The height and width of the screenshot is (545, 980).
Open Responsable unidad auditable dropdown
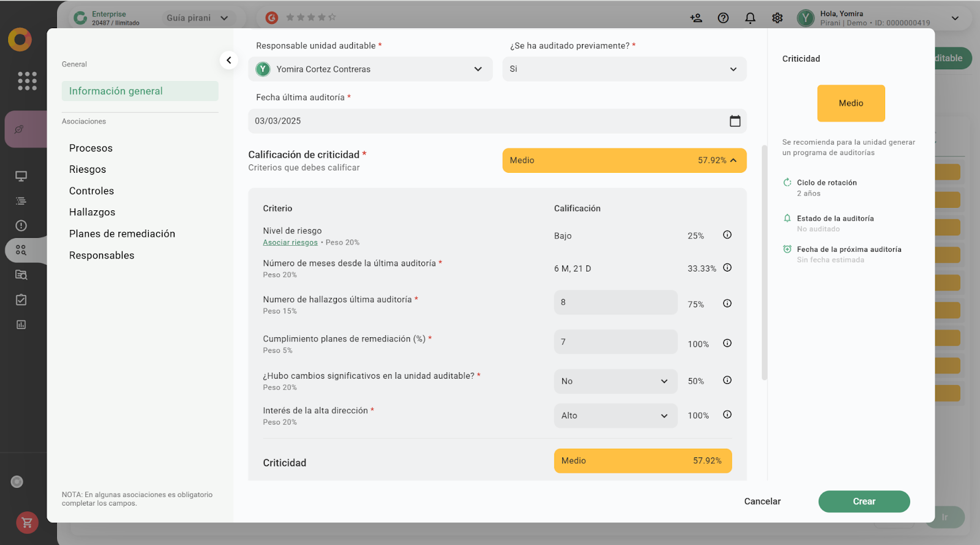[x=370, y=69]
